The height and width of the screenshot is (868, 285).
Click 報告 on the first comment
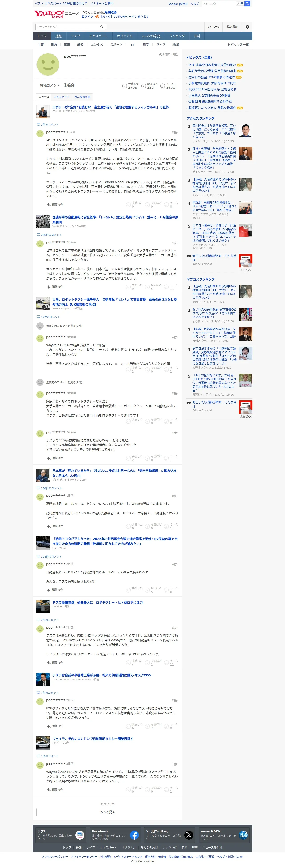click(x=175, y=133)
